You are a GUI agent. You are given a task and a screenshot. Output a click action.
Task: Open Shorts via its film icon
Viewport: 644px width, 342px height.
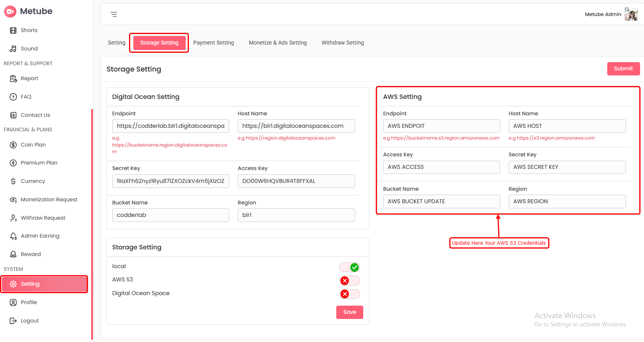click(13, 30)
